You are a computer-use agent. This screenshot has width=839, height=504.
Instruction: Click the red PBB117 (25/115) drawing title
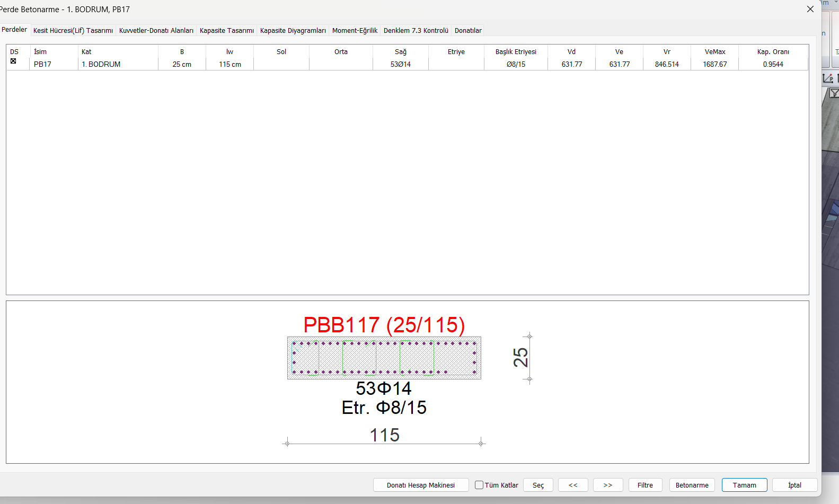(x=384, y=325)
